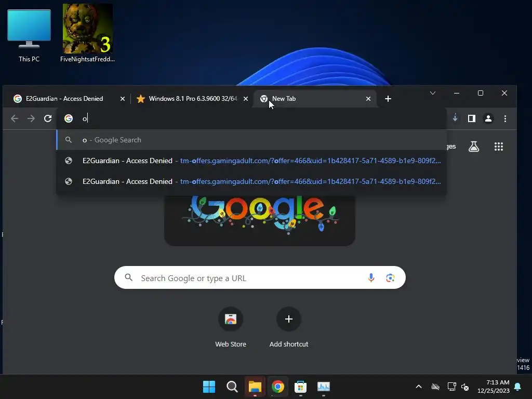532x399 pixels.
Task: Open the notification bell in taskbar
Action: [517, 387]
